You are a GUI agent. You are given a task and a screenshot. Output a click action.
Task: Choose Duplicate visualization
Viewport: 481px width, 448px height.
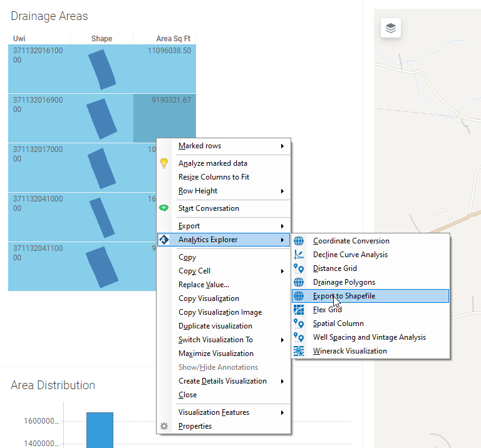click(224, 326)
